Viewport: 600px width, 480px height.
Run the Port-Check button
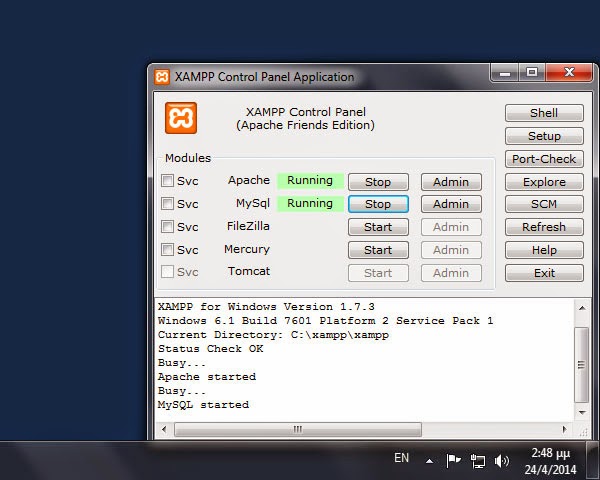544,159
